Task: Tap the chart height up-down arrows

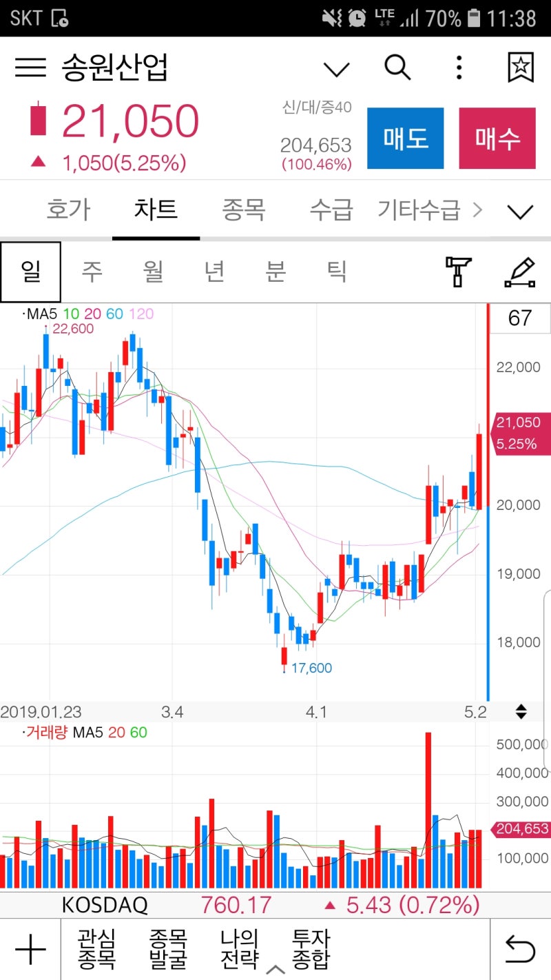Action: [x=521, y=711]
